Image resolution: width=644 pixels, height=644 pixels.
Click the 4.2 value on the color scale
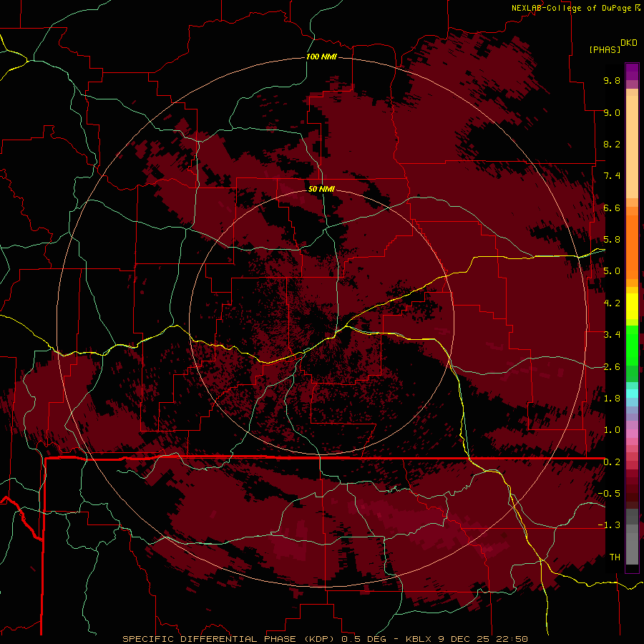tap(612, 303)
